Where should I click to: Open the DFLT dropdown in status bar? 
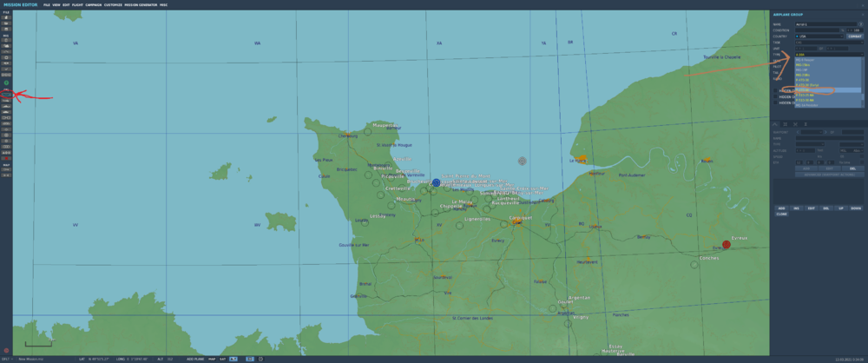pyautogui.click(x=7, y=359)
